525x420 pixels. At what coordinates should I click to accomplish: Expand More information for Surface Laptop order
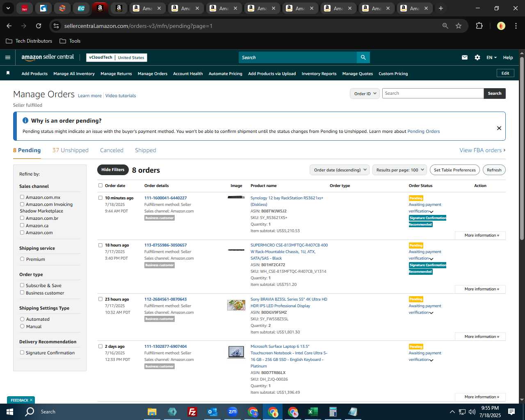pyautogui.click(x=480, y=397)
